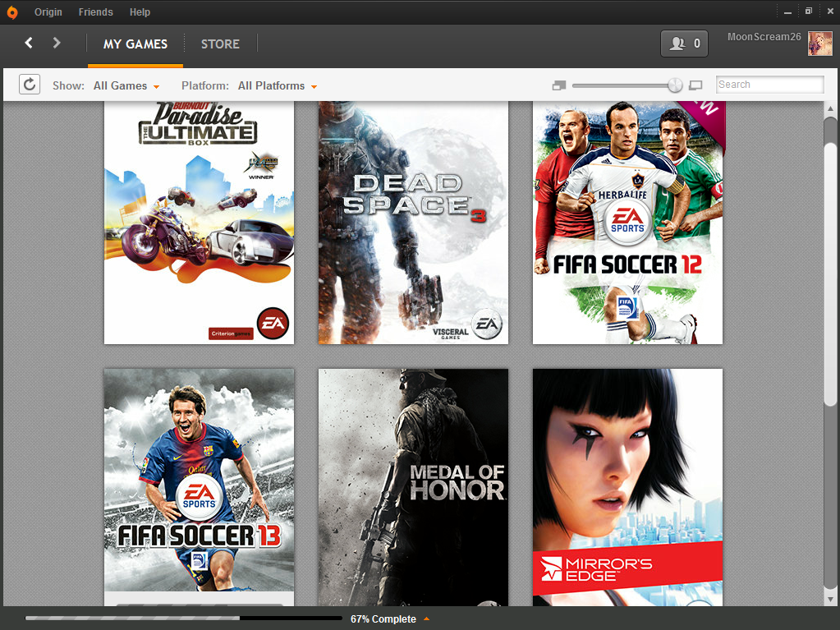
Task: Open the Friends menu
Action: [x=96, y=12]
